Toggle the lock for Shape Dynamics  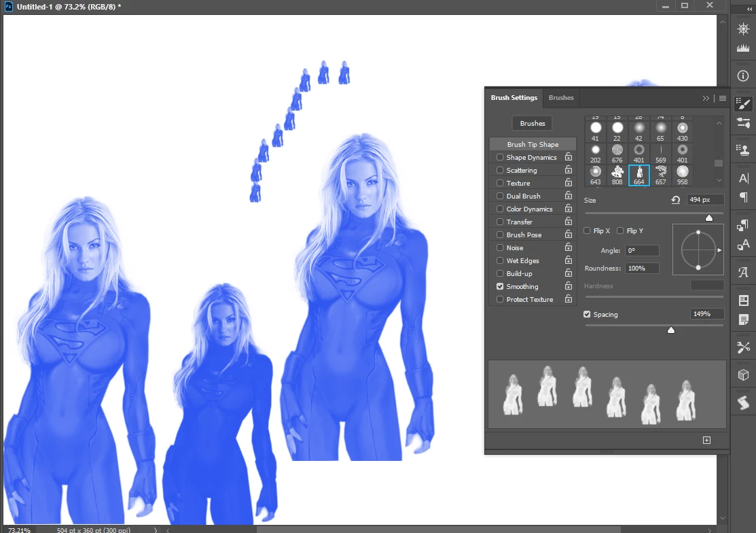pos(569,157)
